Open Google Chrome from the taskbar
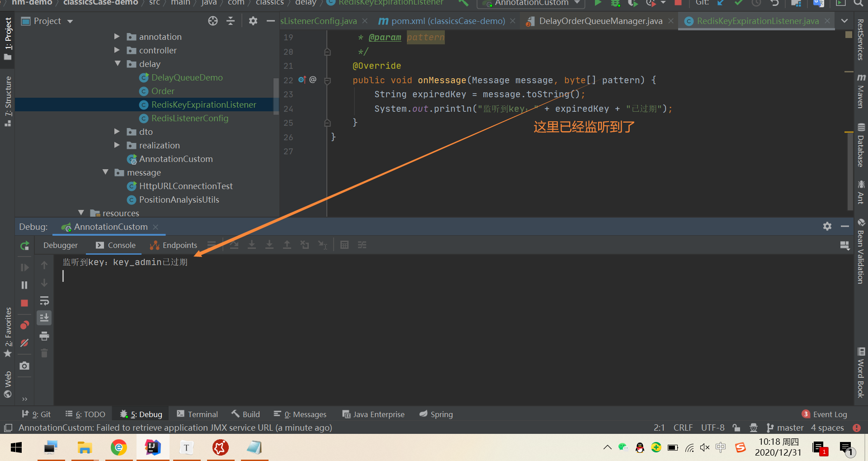Image resolution: width=868 pixels, height=461 pixels. [118, 447]
